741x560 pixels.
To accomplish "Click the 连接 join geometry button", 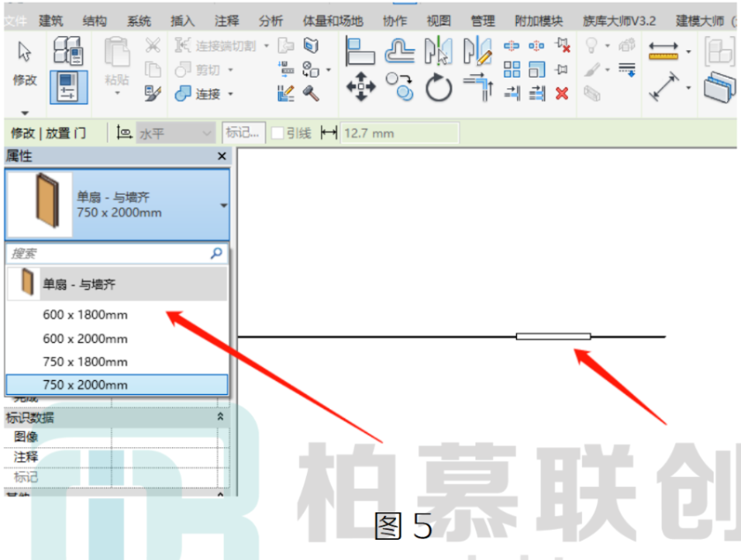I will (x=198, y=93).
